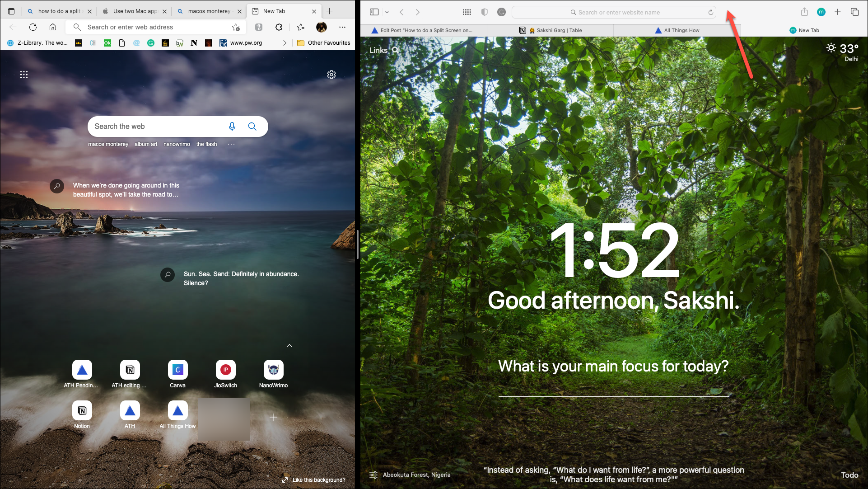The image size is (868, 489).
Task: Select the 'All Things How' tab
Action: point(681,30)
